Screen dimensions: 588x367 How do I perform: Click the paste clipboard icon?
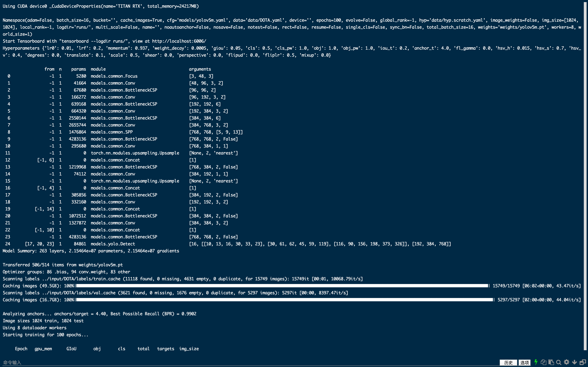click(x=551, y=362)
